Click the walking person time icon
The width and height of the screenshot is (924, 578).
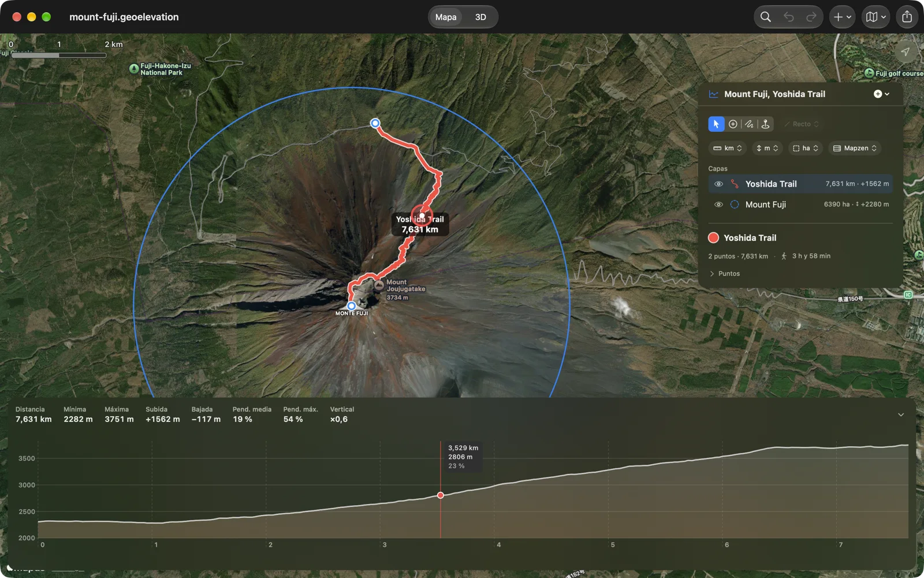(784, 256)
